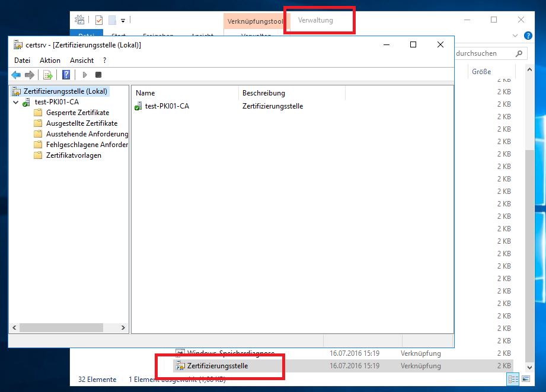
Task: Collapse the test-PKI01-CA tree node
Action: click(15, 102)
